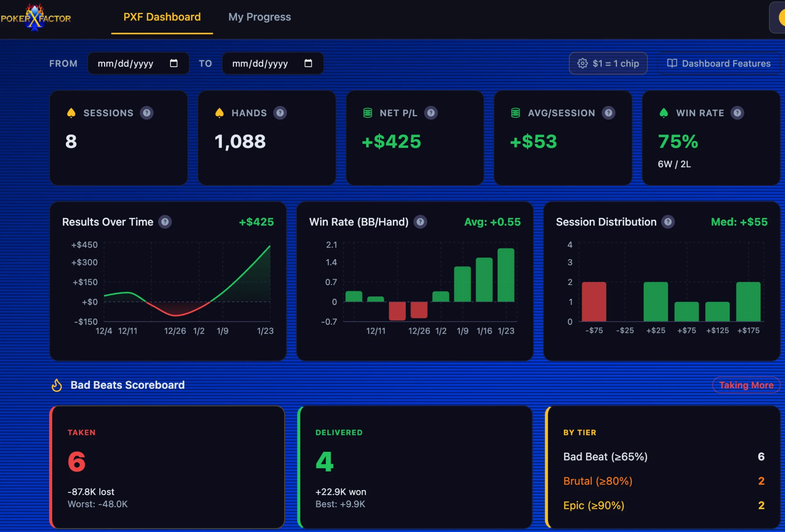The width and height of the screenshot is (785, 532).
Task: Select the 1,088 hands value
Action: [x=240, y=141]
